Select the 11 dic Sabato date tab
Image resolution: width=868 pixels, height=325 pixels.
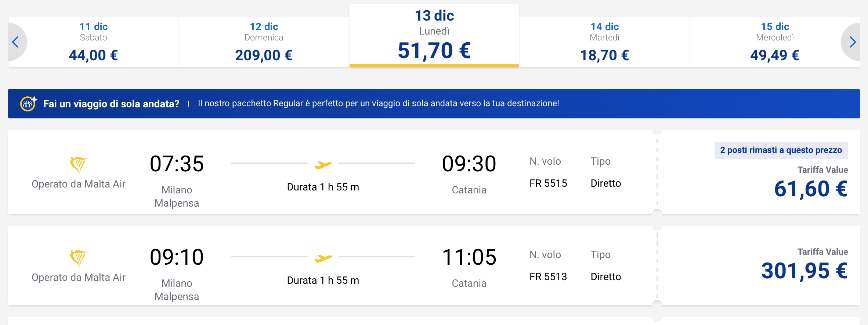pyautogui.click(x=94, y=42)
